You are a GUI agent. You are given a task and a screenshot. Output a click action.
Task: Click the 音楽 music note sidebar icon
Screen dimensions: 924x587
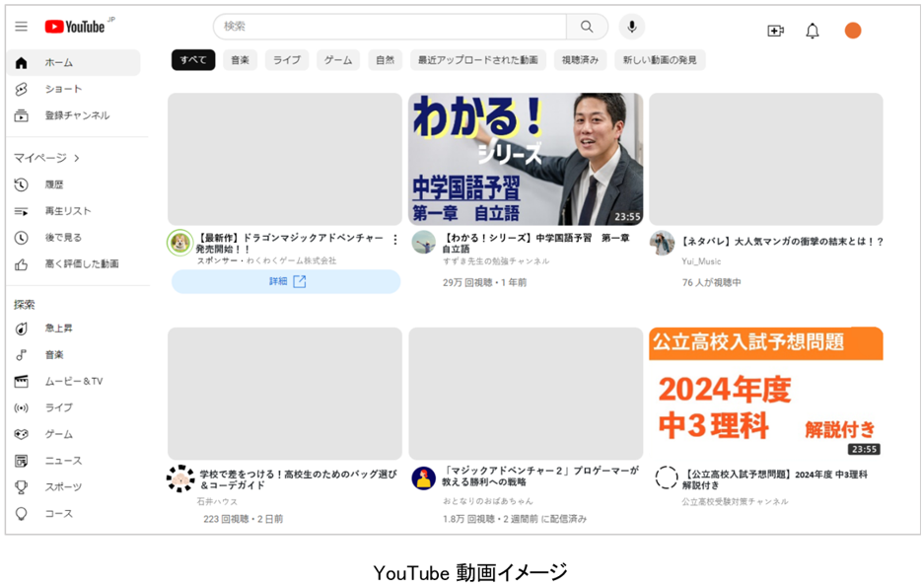[22, 355]
